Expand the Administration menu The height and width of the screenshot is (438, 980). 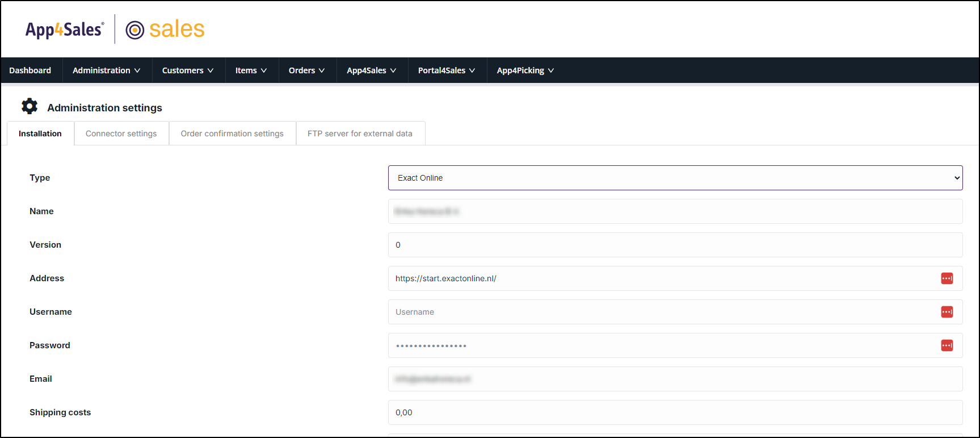click(x=107, y=70)
